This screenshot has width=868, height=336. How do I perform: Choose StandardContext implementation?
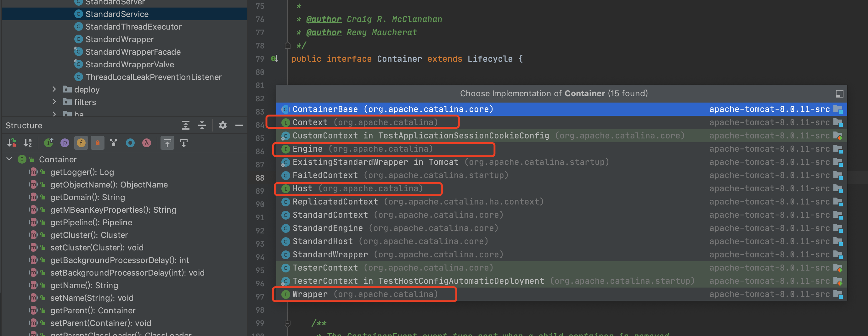coord(561,215)
